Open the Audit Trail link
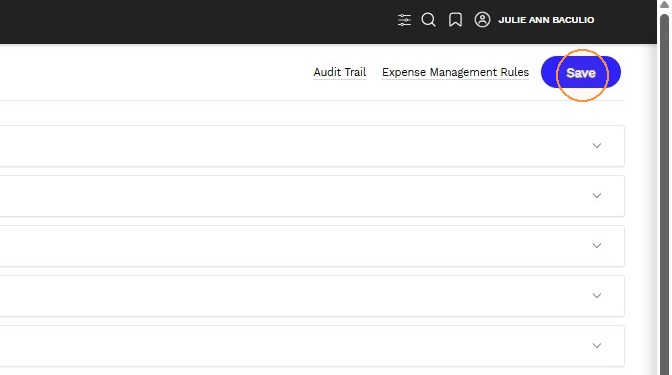 point(340,72)
